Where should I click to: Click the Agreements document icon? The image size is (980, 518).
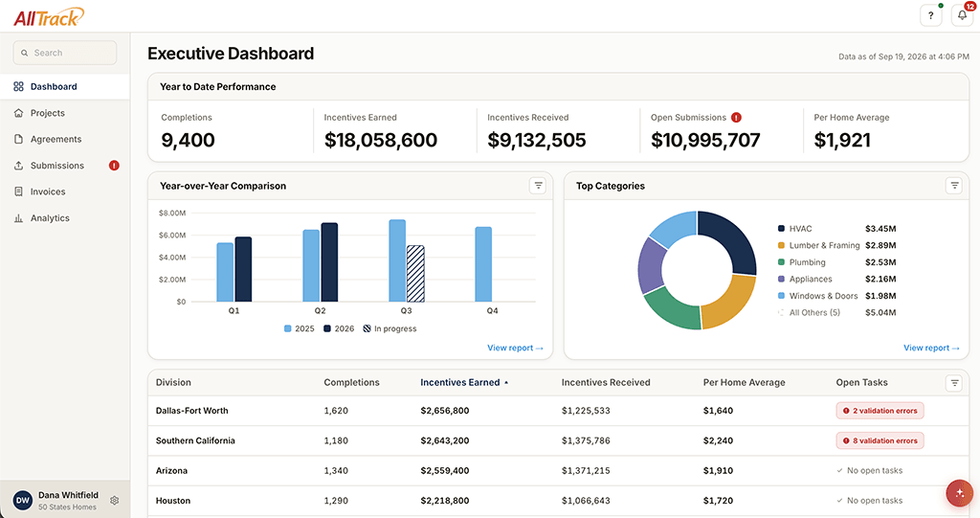pos(19,139)
